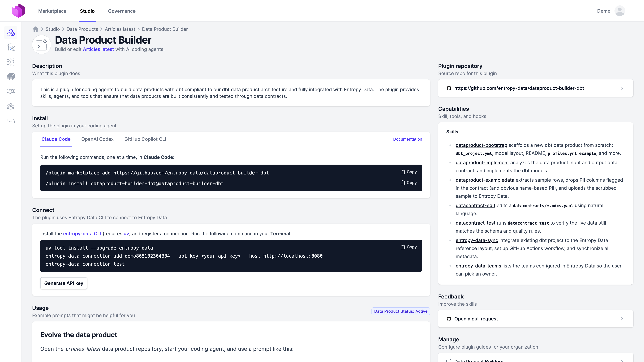Open the entropy-data-sync skill link

[x=477, y=240]
